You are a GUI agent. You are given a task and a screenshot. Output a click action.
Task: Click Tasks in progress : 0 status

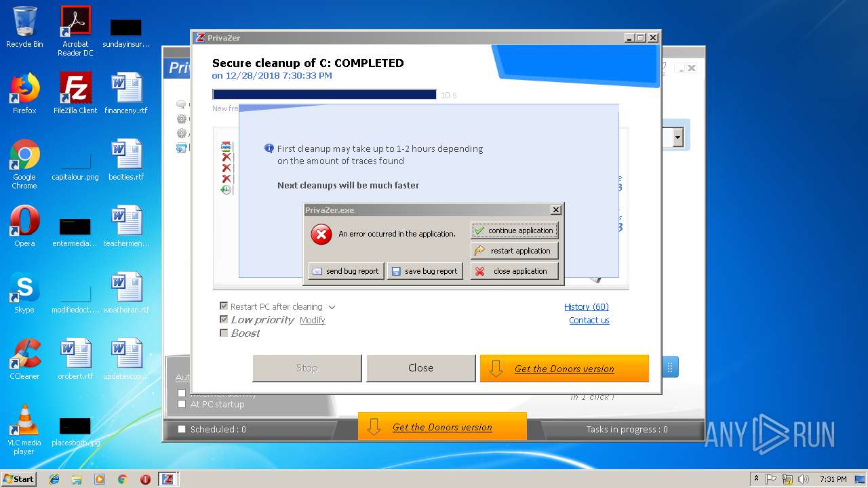627,429
